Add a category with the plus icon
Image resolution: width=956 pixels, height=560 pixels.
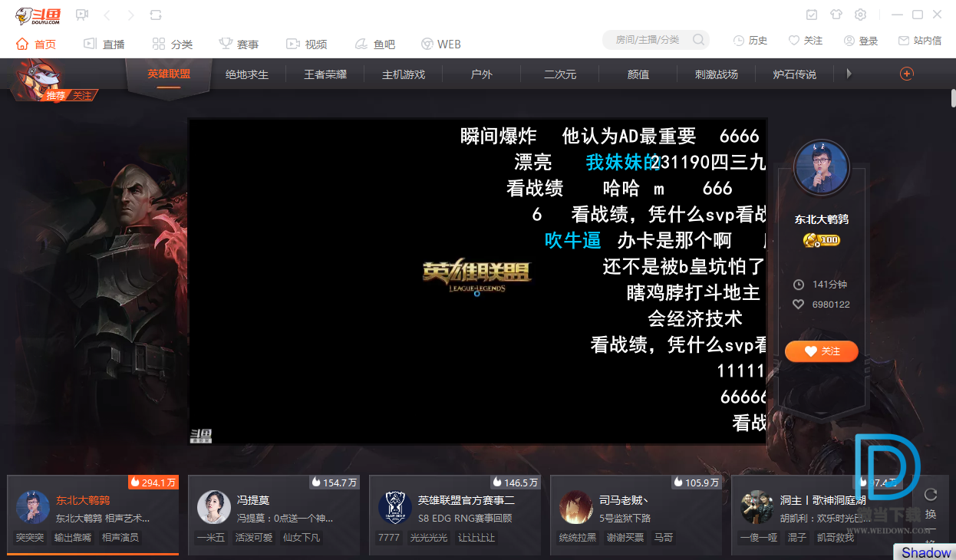click(906, 74)
